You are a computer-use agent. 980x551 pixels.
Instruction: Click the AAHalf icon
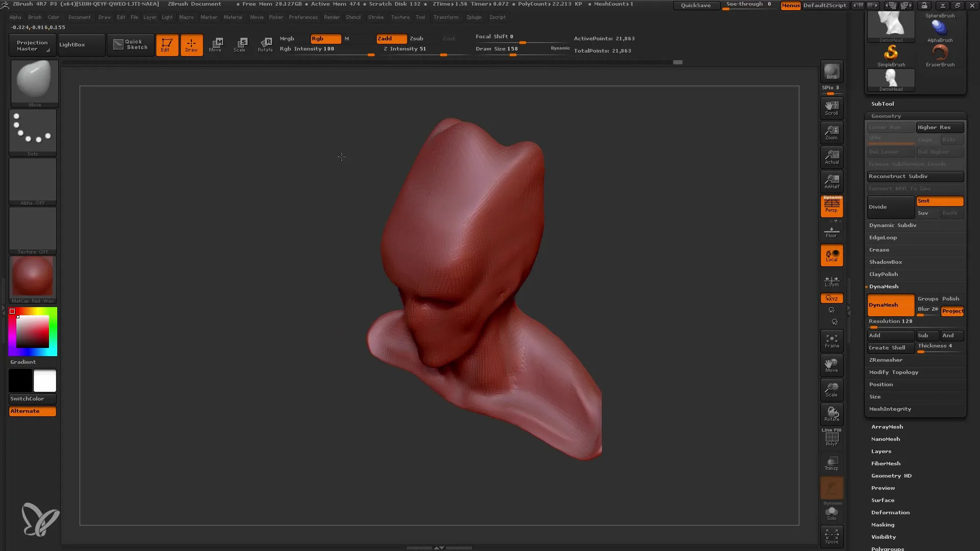coord(831,181)
